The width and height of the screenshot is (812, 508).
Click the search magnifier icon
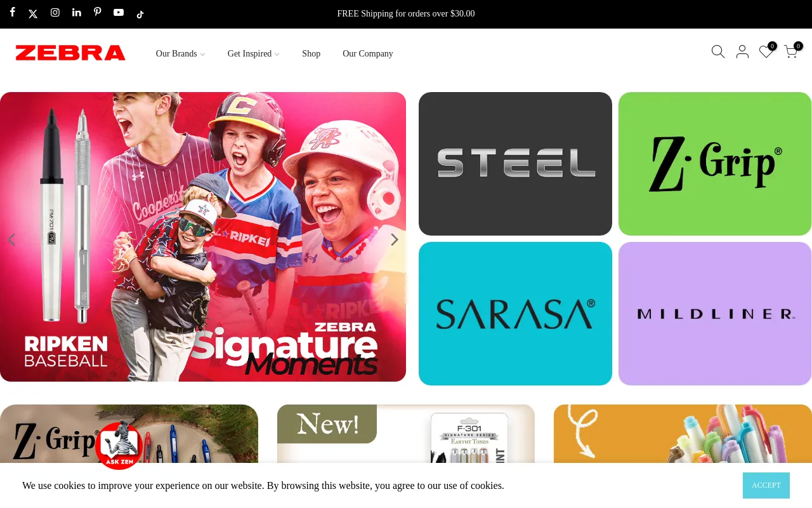[x=718, y=51]
